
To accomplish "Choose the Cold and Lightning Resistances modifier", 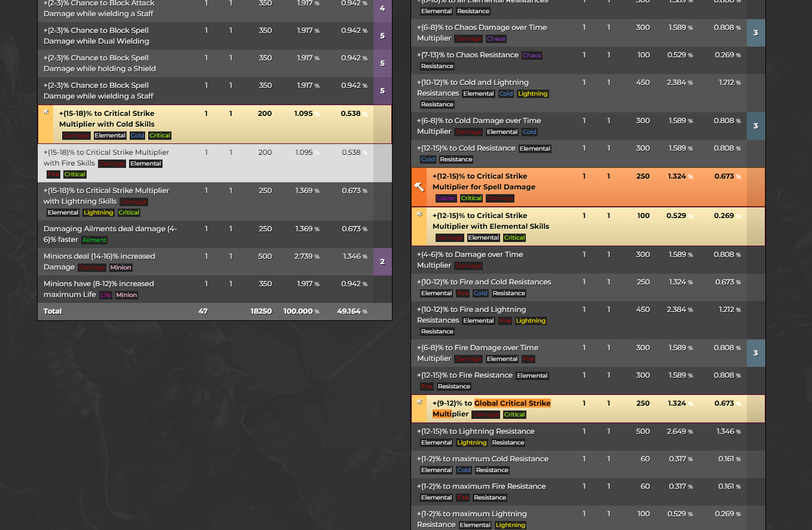I will pyautogui.click(x=588, y=93).
